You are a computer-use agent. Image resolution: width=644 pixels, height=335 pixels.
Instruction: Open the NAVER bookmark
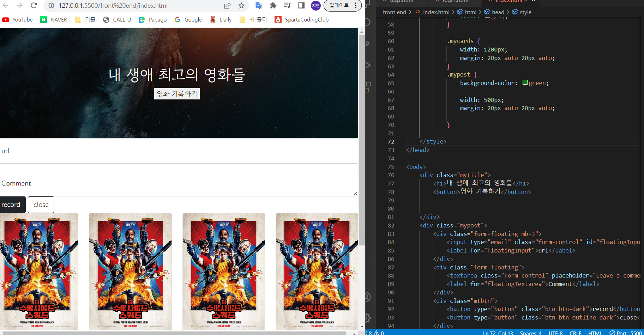pyautogui.click(x=54, y=20)
